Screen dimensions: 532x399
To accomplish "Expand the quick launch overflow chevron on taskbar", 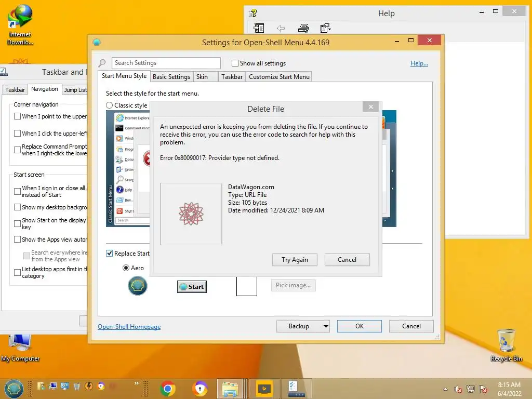I will (x=137, y=383).
